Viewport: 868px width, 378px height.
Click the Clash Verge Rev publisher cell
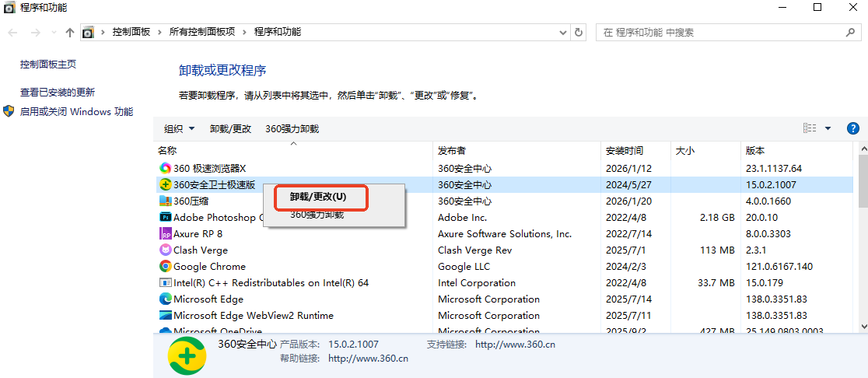pos(475,250)
